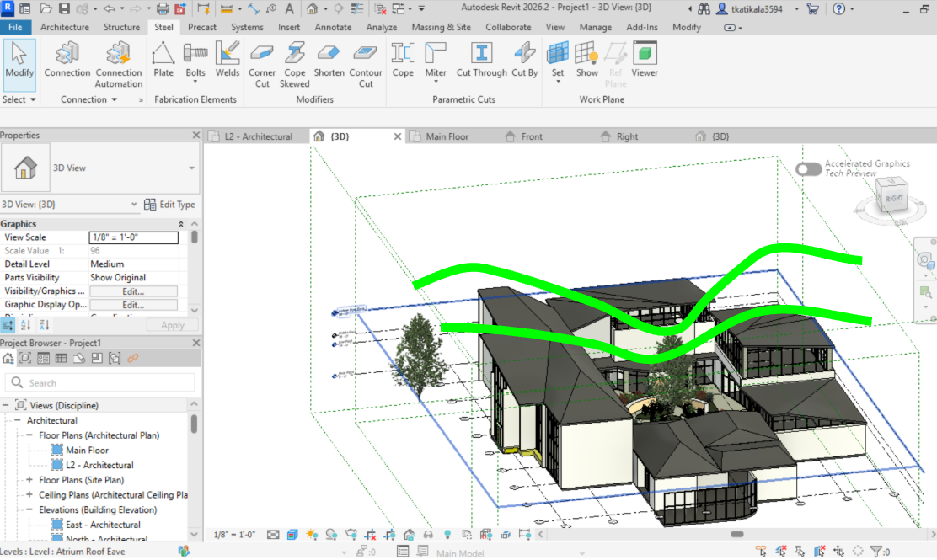This screenshot has height=560, width=937.
Task: Open the user account tkatikala3594 dropdown
Action: [796, 9]
